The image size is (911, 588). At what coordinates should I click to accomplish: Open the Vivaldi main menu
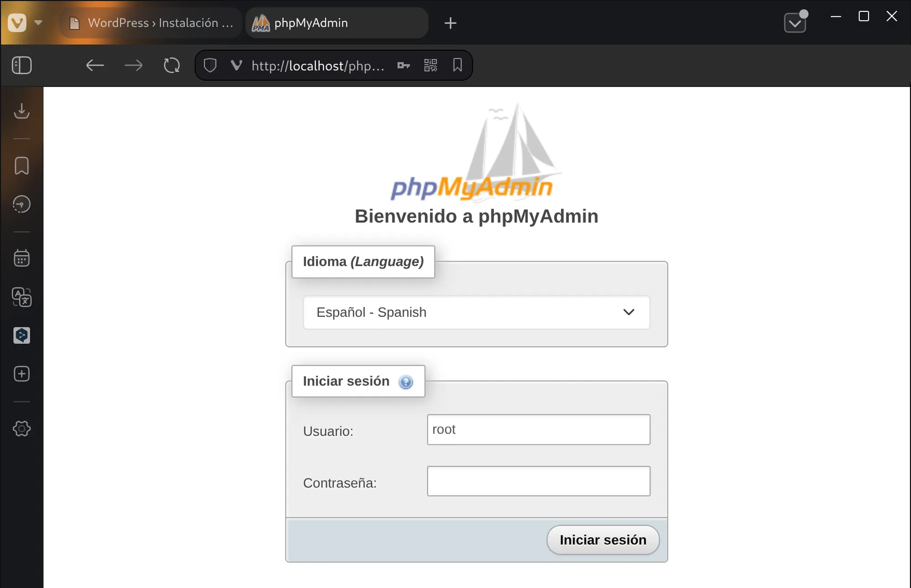coord(17,23)
